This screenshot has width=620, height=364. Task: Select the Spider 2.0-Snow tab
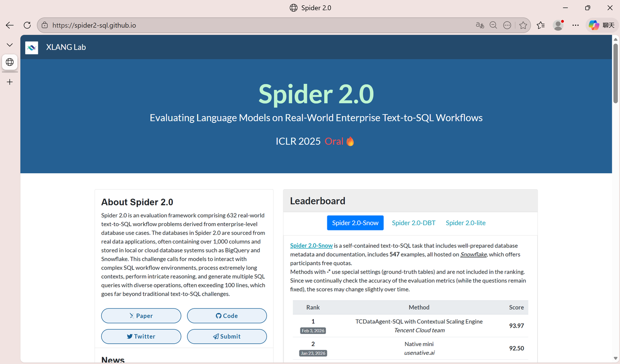point(356,223)
